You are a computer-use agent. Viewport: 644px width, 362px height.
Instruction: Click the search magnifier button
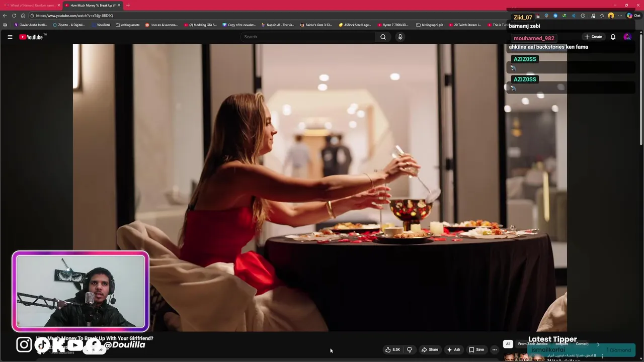coord(383,37)
